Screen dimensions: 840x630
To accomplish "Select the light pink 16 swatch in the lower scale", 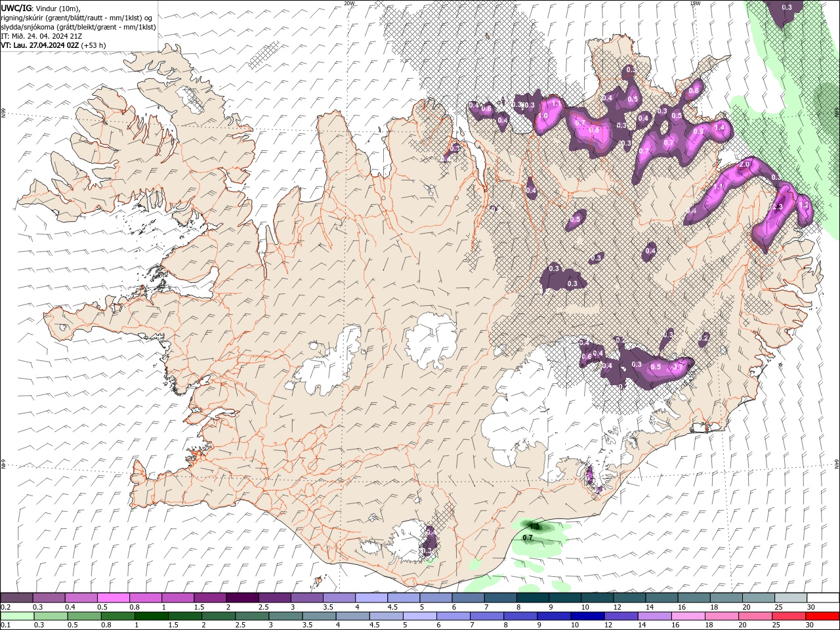I will [688, 616].
